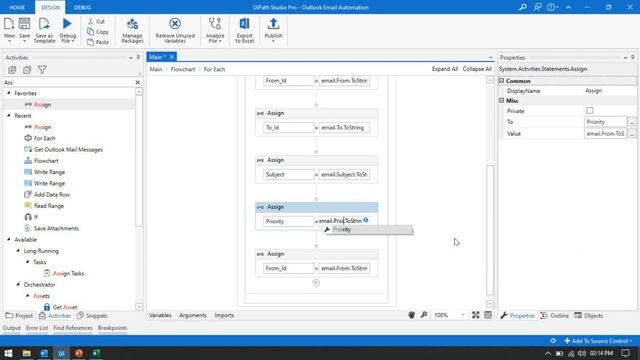
Task: Collapse Long Running node
Action: (x=18, y=251)
